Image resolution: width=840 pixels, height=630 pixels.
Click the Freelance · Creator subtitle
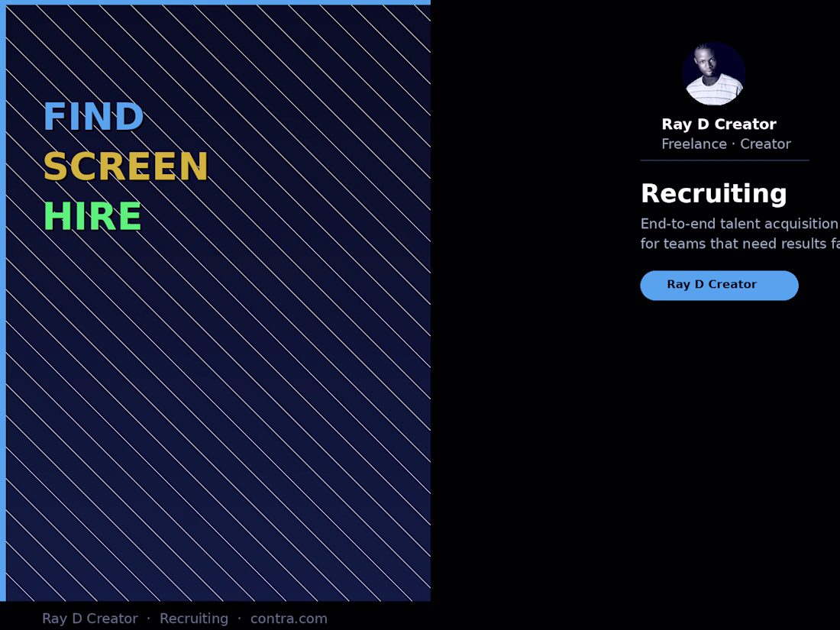tap(726, 144)
